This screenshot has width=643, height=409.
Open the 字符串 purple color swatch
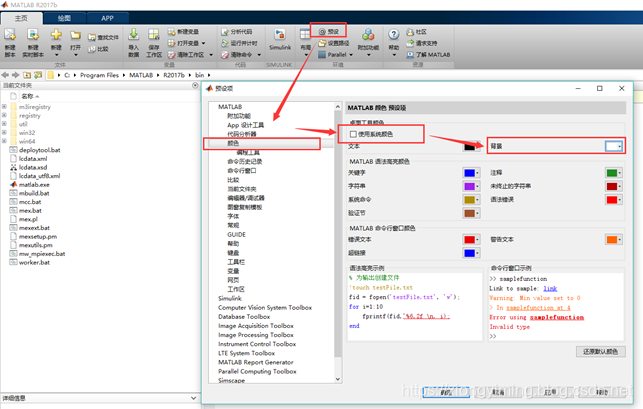pyautogui.click(x=471, y=186)
